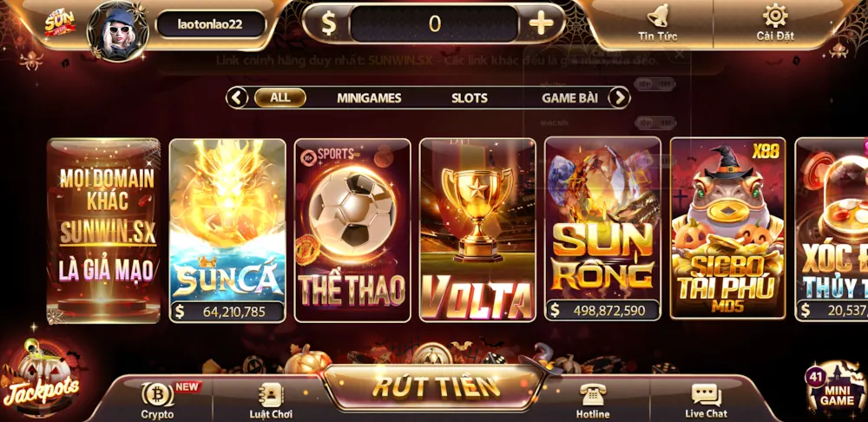Click the laotonlao22 username field
868x422 pixels.
(210, 23)
